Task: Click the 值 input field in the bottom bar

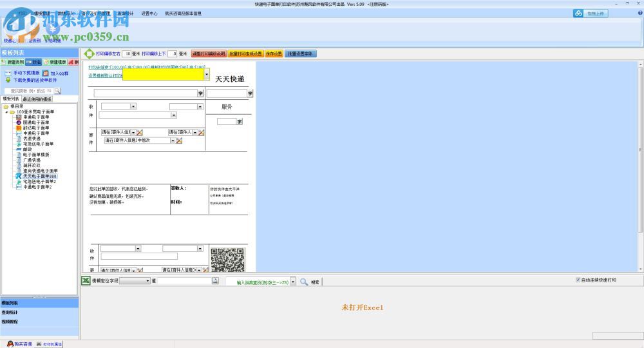Action: coord(184,280)
